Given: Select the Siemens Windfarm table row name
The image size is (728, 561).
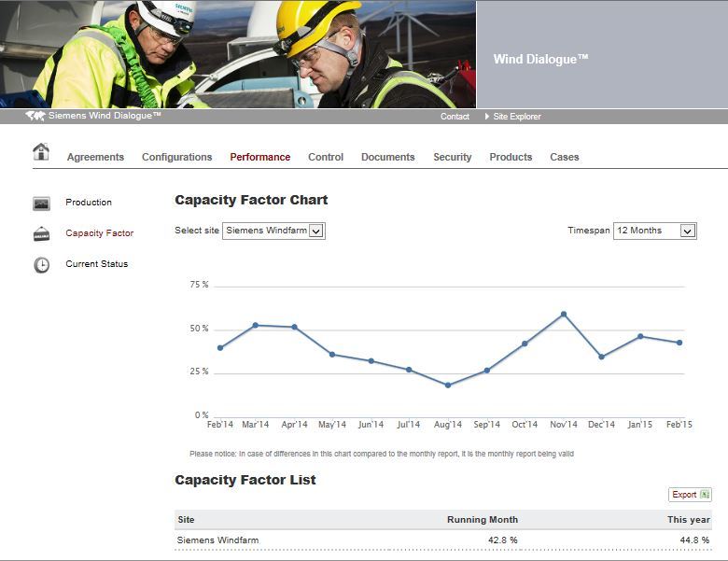Looking at the screenshot, I should point(217,540).
